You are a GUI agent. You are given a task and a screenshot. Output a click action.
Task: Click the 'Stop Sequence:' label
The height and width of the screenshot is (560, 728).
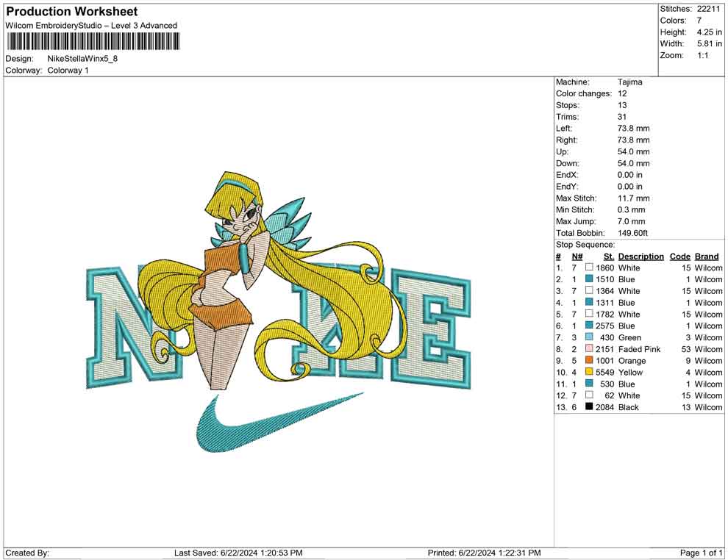[x=585, y=245]
